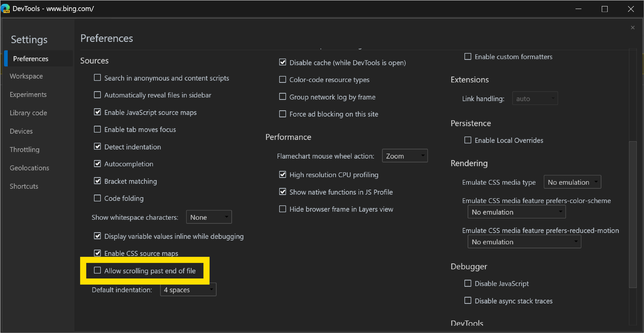The width and height of the screenshot is (644, 333).
Task: Toggle Force ad blocking on this site
Action: 282,114
